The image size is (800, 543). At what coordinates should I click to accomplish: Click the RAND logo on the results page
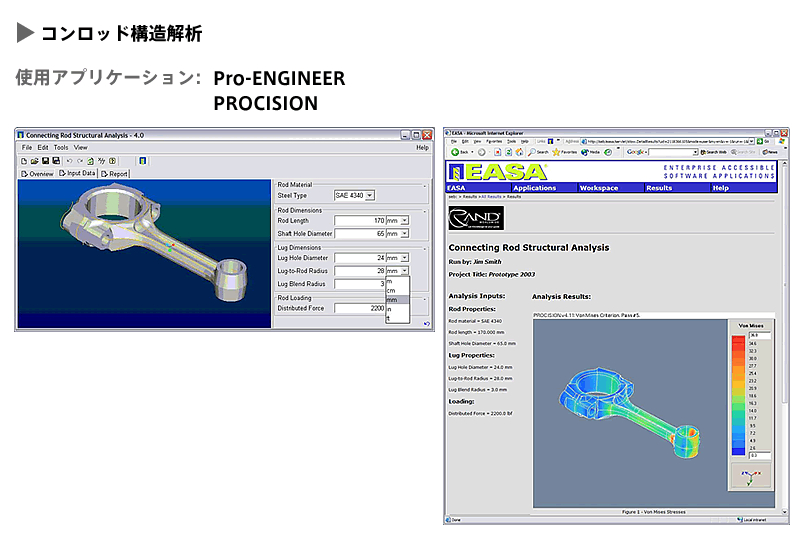(x=476, y=218)
